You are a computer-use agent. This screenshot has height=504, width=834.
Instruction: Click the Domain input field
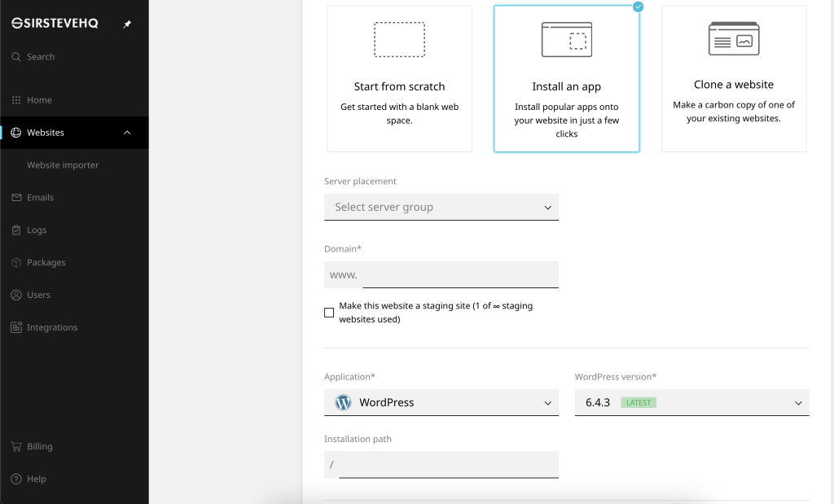pos(461,274)
